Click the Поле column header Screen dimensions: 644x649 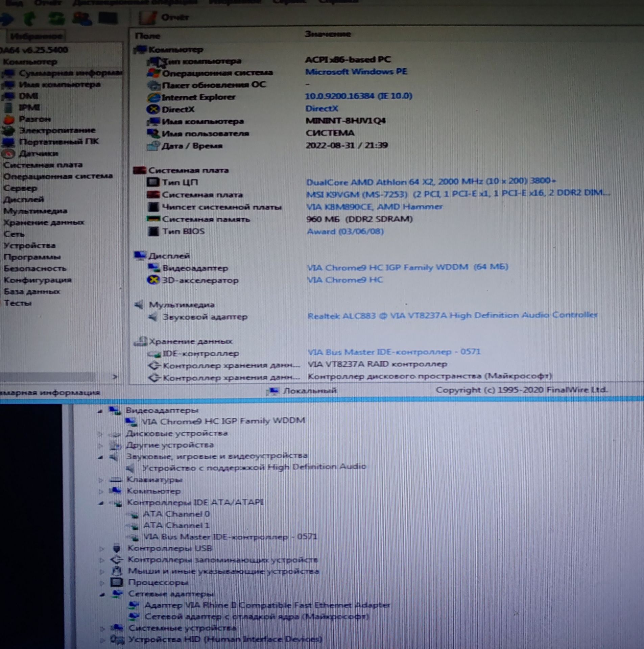147,36
